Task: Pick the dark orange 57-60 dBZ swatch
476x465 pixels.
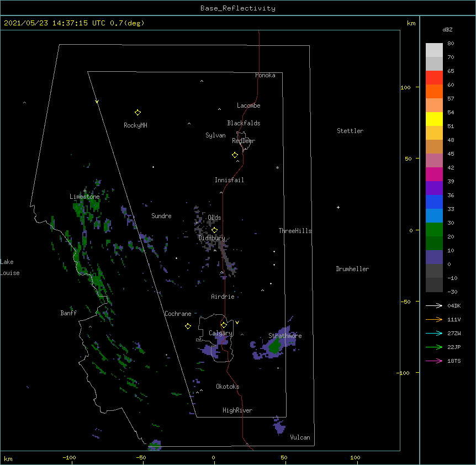Action: pos(434,91)
